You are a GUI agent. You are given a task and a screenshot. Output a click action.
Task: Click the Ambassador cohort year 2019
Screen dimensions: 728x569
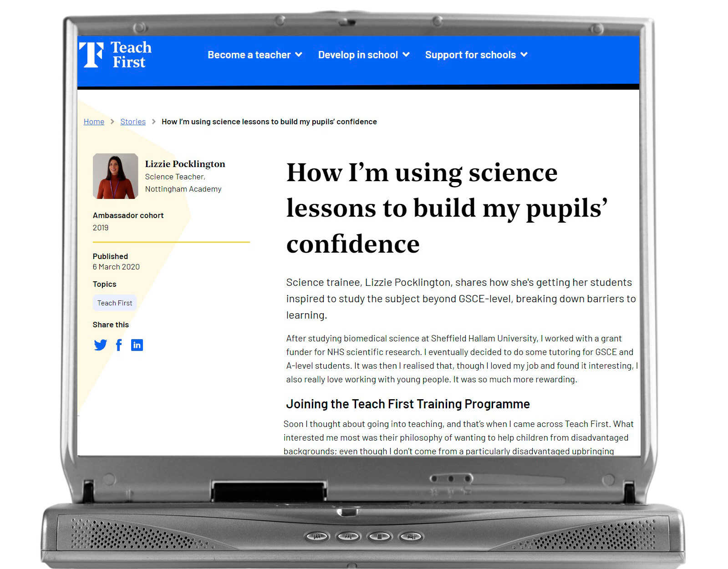(101, 228)
